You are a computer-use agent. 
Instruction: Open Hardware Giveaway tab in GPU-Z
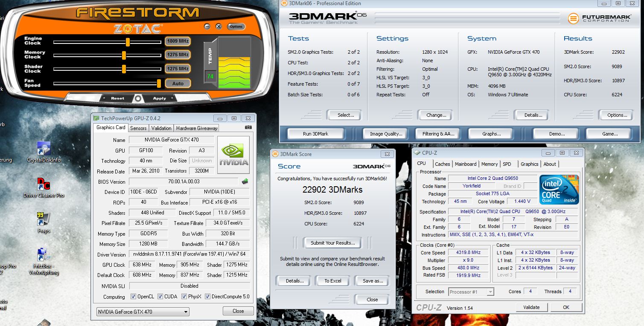pyautogui.click(x=197, y=128)
